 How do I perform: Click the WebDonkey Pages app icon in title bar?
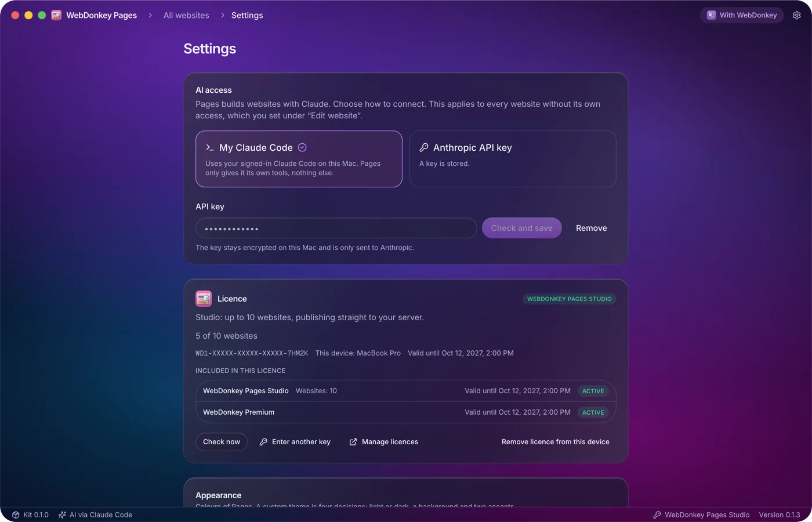pyautogui.click(x=56, y=15)
